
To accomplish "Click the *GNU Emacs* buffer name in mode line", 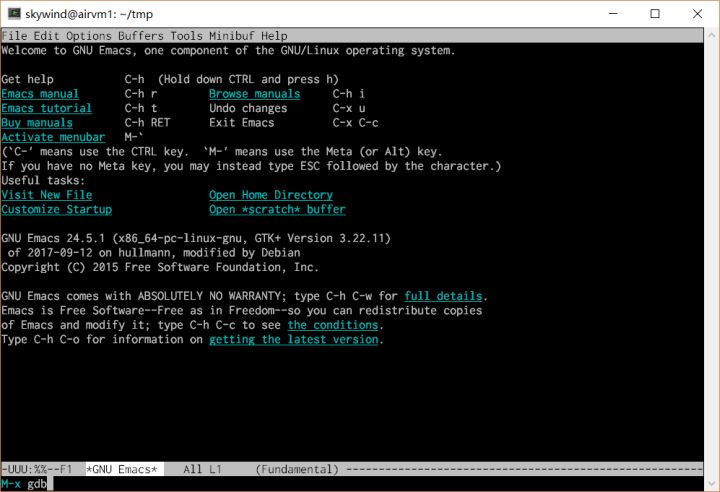I will (122, 469).
